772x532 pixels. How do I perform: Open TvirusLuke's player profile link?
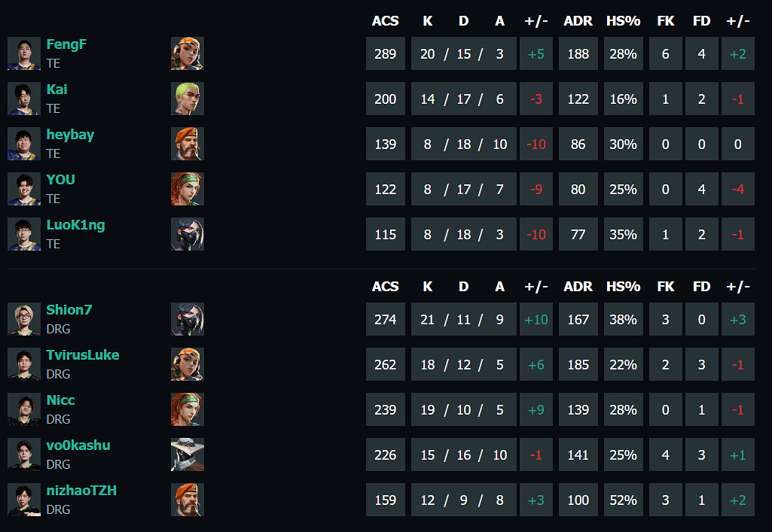83,355
